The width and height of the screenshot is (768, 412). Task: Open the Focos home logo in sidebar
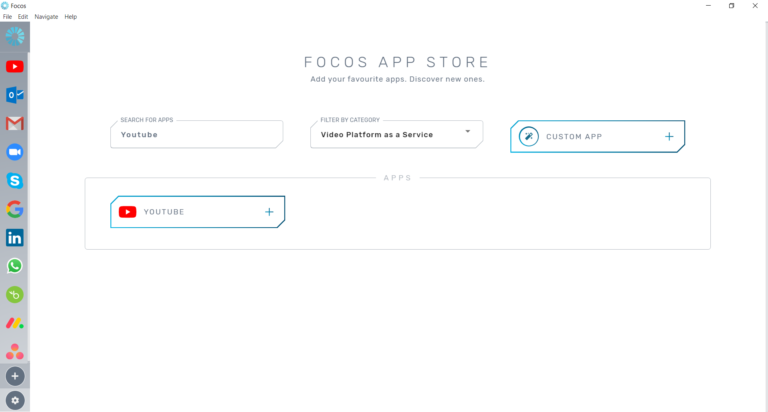15,36
